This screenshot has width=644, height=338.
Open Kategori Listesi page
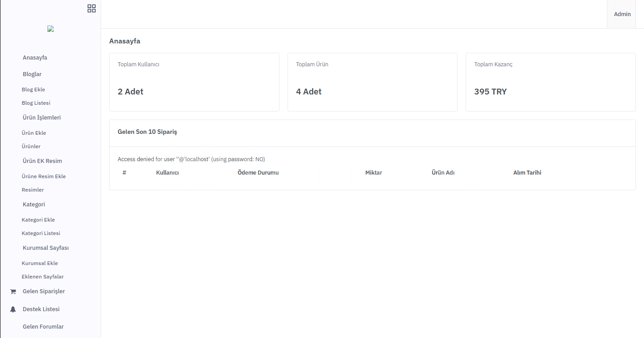[41, 233]
